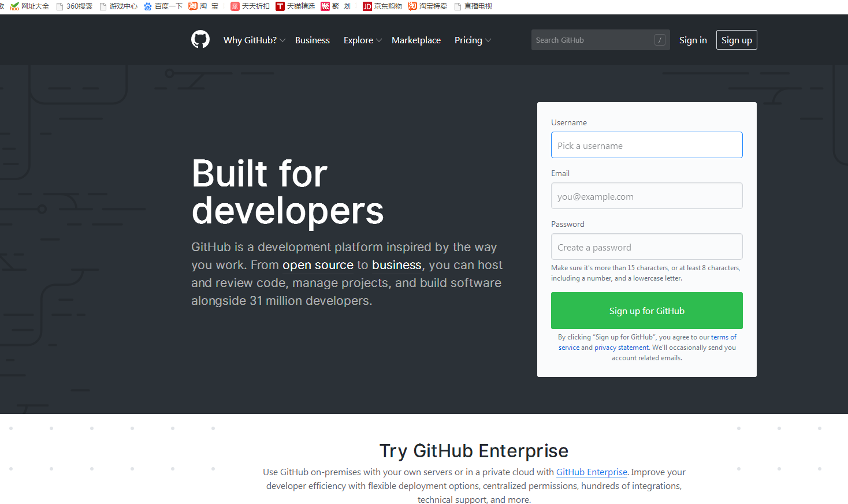
Task: Expand the Why GitHub? dropdown
Action: [254, 40]
